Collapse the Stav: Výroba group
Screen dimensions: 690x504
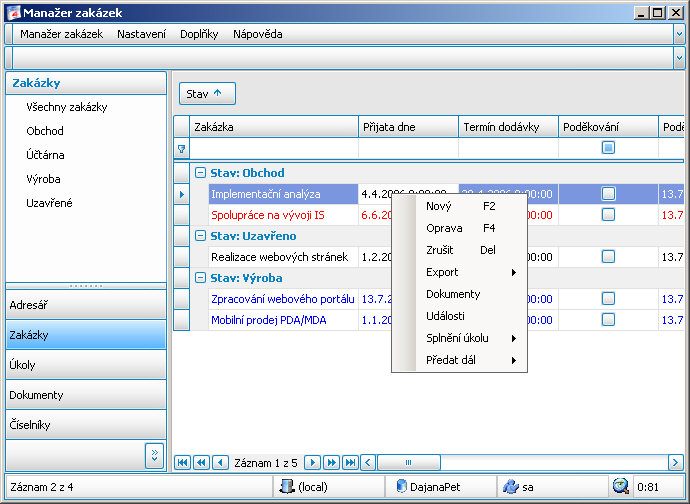click(x=200, y=278)
